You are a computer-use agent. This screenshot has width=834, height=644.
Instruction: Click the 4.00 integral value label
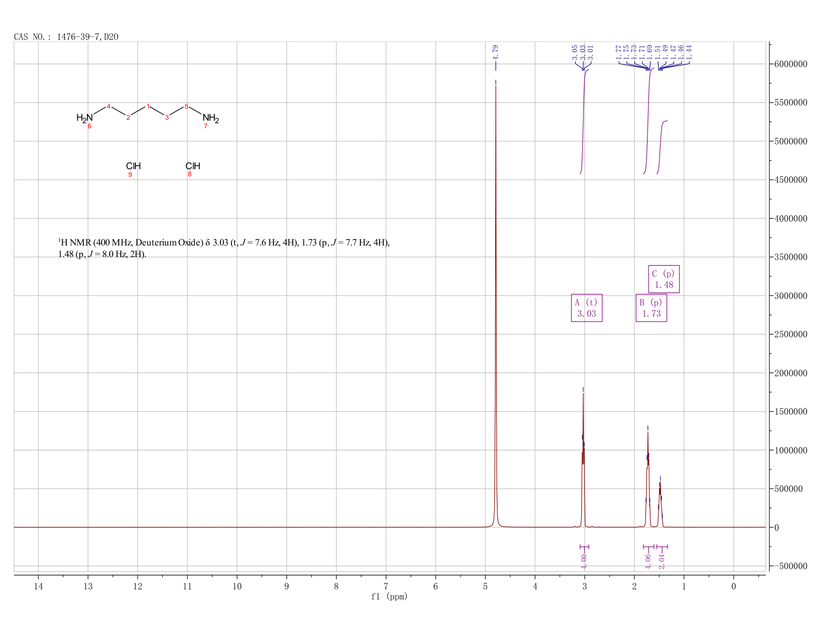pos(584,561)
